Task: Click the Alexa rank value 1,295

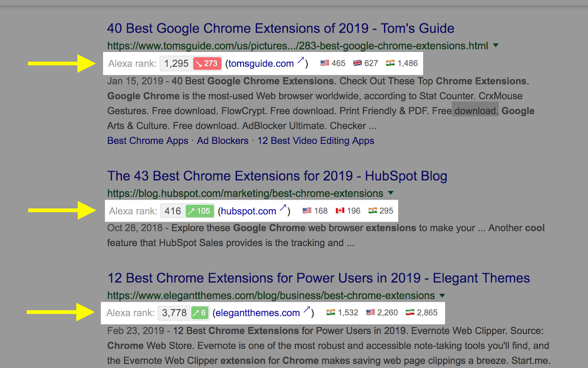Action: click(176, 63)
